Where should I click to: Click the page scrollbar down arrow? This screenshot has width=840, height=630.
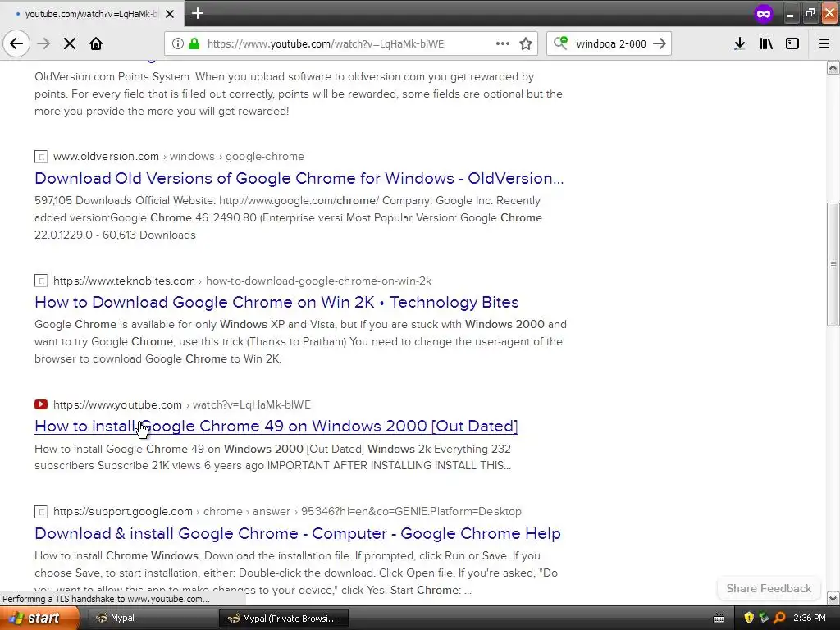point(833,598)
